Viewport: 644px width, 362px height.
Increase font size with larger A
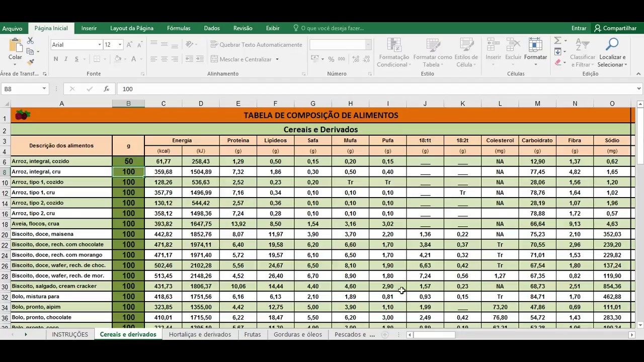coord(129,45)
